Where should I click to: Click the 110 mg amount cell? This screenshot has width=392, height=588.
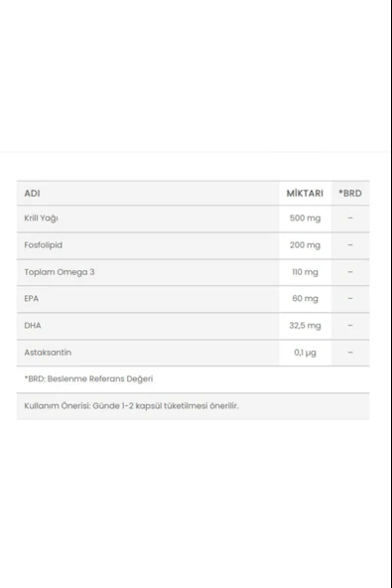pyautogui.click(x=305, y=272)
